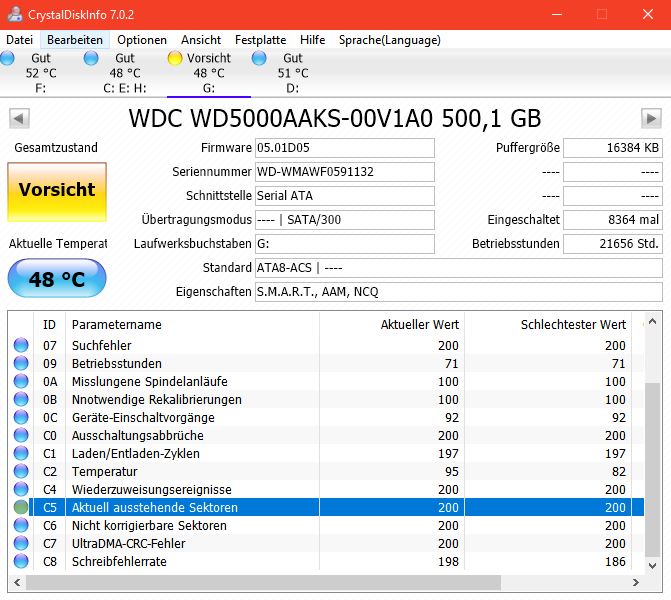Click the Seriennummer field
Screen dimensions: 671x600
tap(345, 172)
